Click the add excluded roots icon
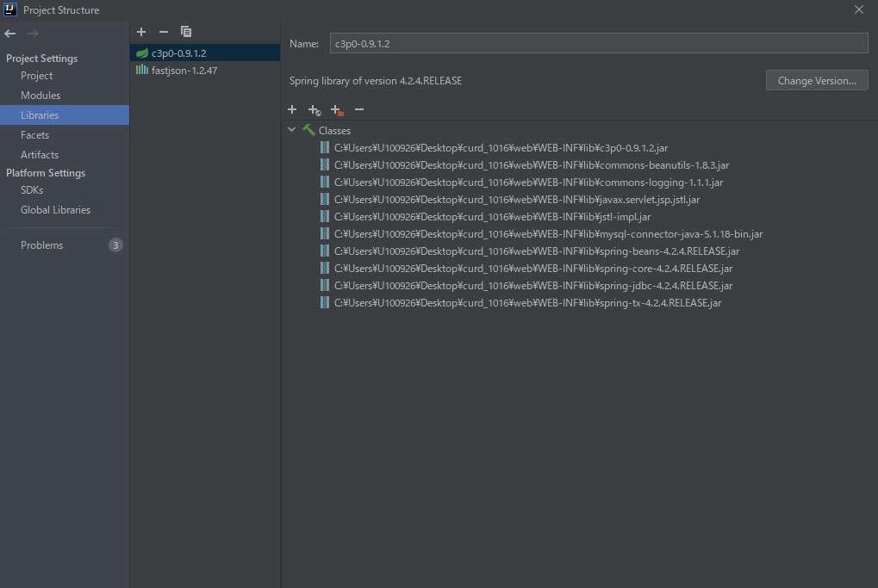This screenshot has height=588, width=878. coord(337,110)
